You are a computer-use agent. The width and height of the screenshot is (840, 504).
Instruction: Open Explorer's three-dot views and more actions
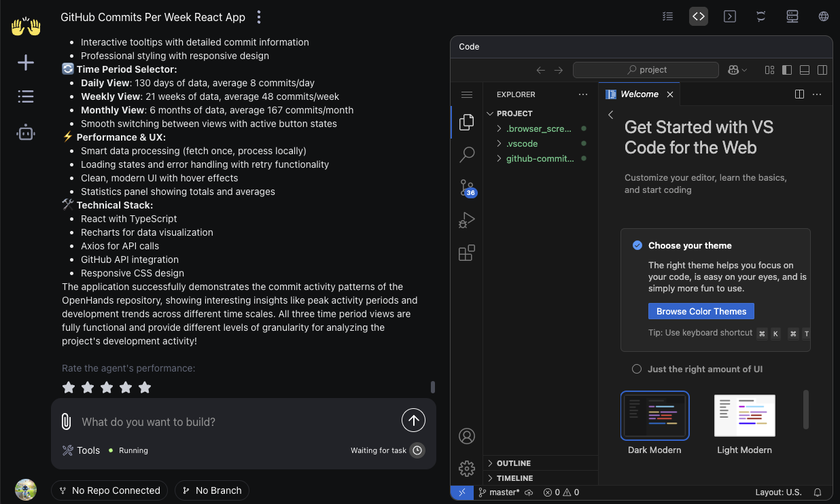(583, 94)
